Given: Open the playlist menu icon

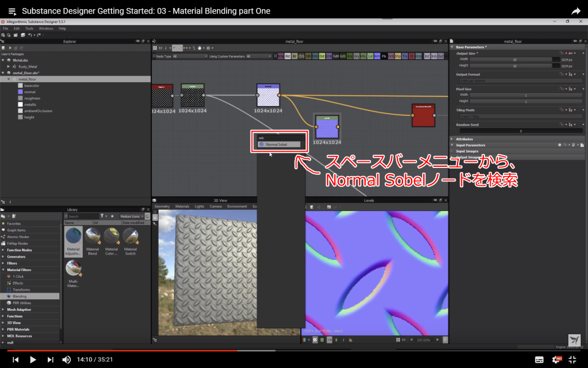Looking at the screenshot, I should tap(12, 11).
